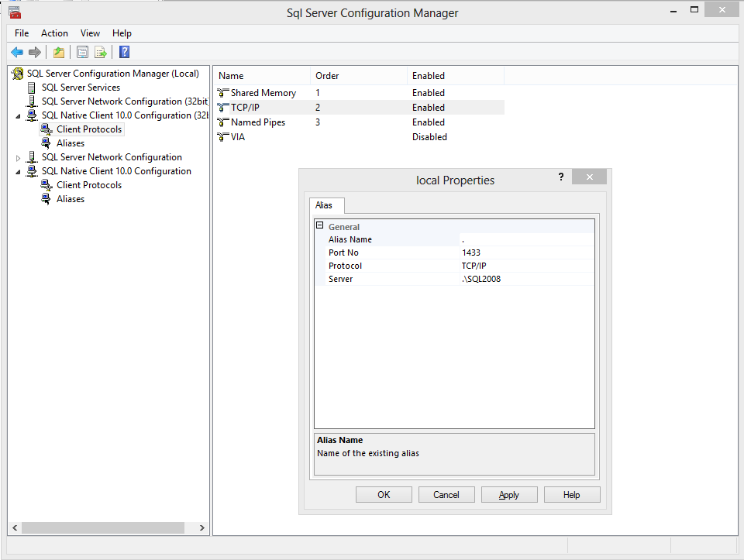The width and height of the screenshot is (744, 560).
Task: Click the Help button in the dialog
Action: [572, 495]
